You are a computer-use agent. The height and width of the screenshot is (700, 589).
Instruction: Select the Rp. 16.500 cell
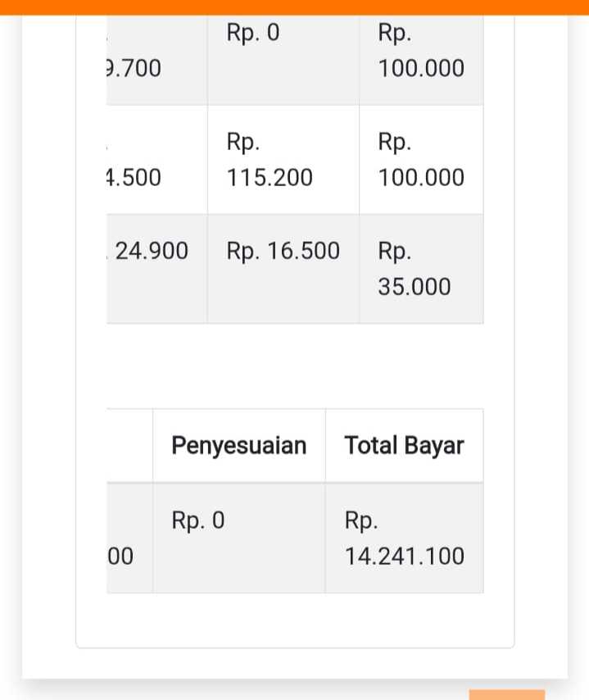pos(283,252)
